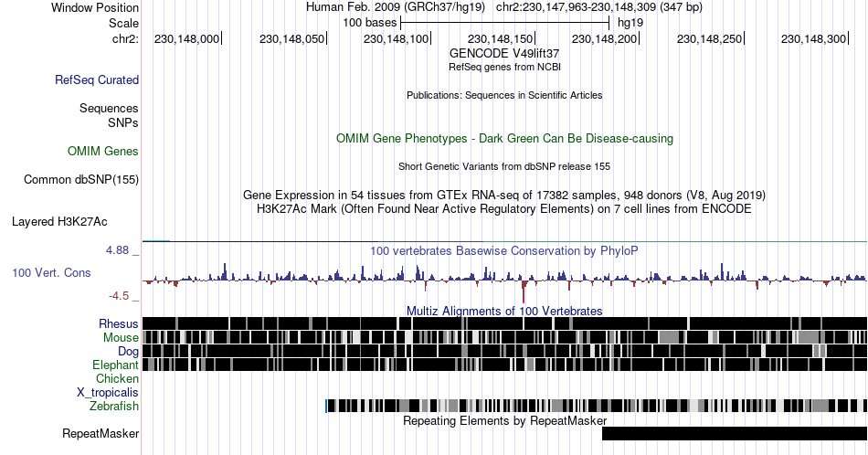Click the 4.88 PhyloP upper value
Image resolution: width=868 pixels, height=455 pixels.
pos(117,250)
